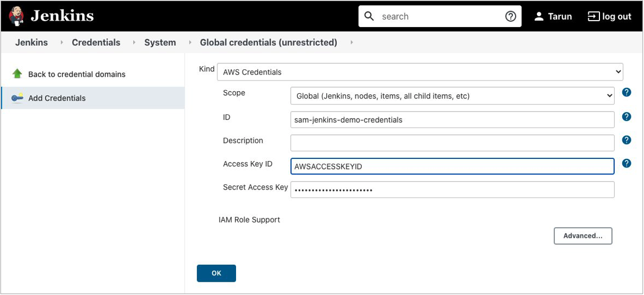Open help icon for ID
Screen dimensions: 644x295
coord(626,117)
